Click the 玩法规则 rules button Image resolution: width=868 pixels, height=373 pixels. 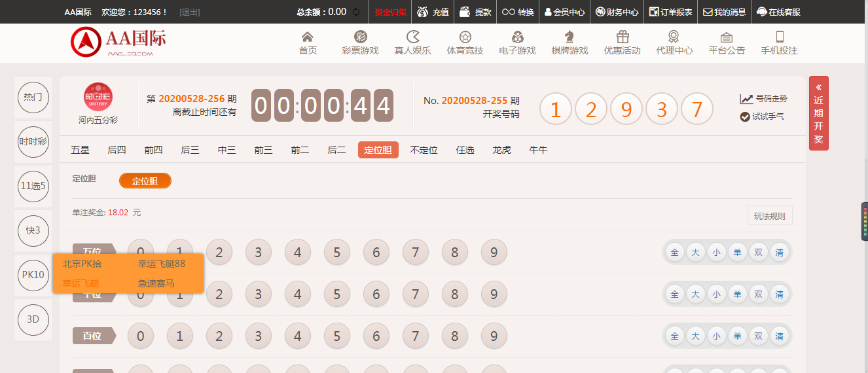click(x=770, y=216)
